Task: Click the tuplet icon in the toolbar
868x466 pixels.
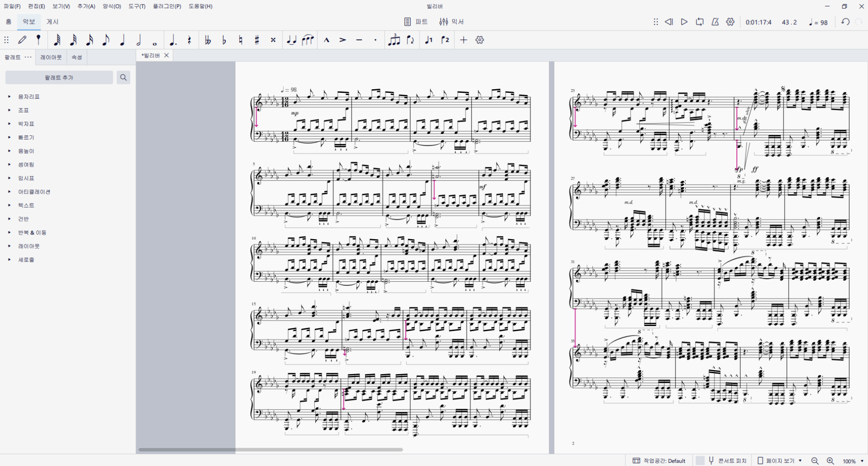Action: point(394,40)
